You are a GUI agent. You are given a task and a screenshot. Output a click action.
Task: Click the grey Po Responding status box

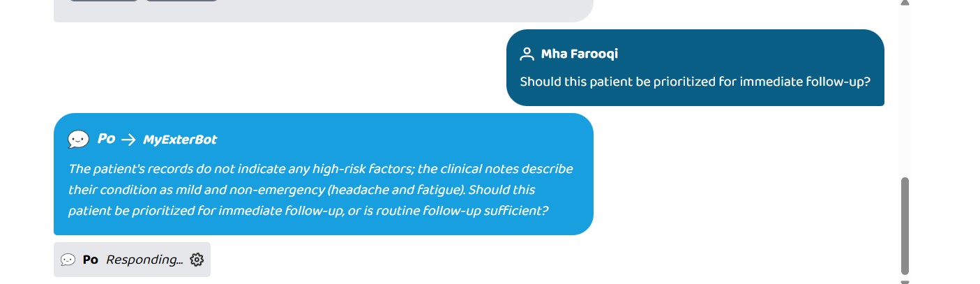pyautogui.click(x=132, y=260)
